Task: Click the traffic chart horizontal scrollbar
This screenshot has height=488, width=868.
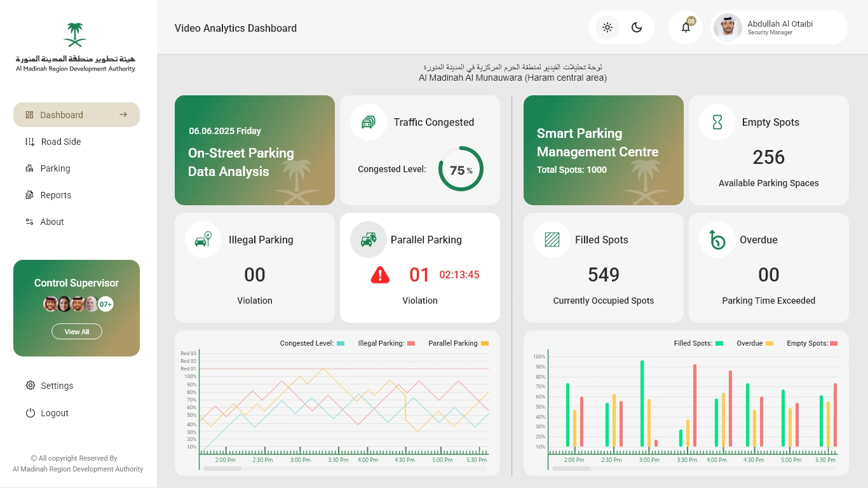Action: coord(344,468)
